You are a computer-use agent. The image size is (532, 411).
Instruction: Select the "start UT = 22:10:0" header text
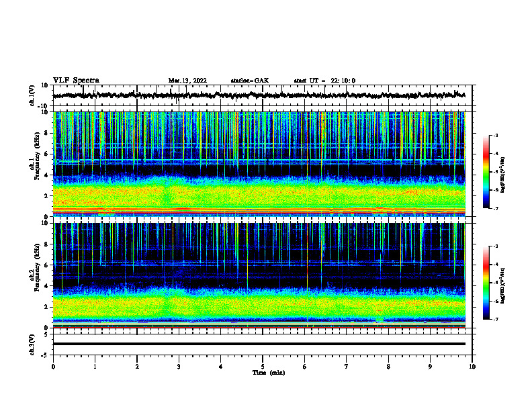[x=324, y=81]
